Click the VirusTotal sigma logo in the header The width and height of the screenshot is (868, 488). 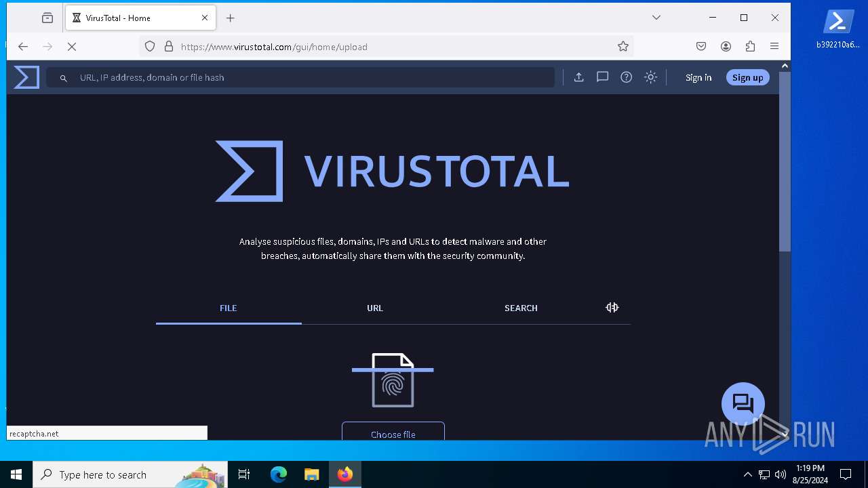[26, 77]
